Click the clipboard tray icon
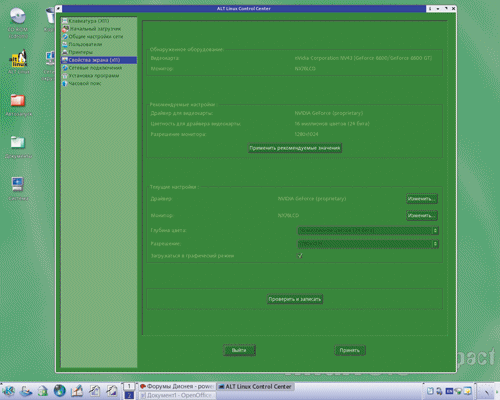The image size is (500, 400). pyautogui.click(x=430, y=391)
